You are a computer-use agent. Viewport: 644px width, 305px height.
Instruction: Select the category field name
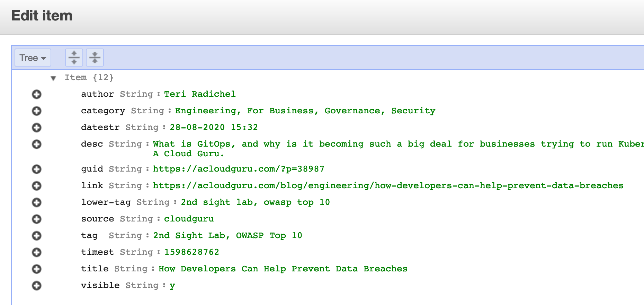[x=103, y=111]
